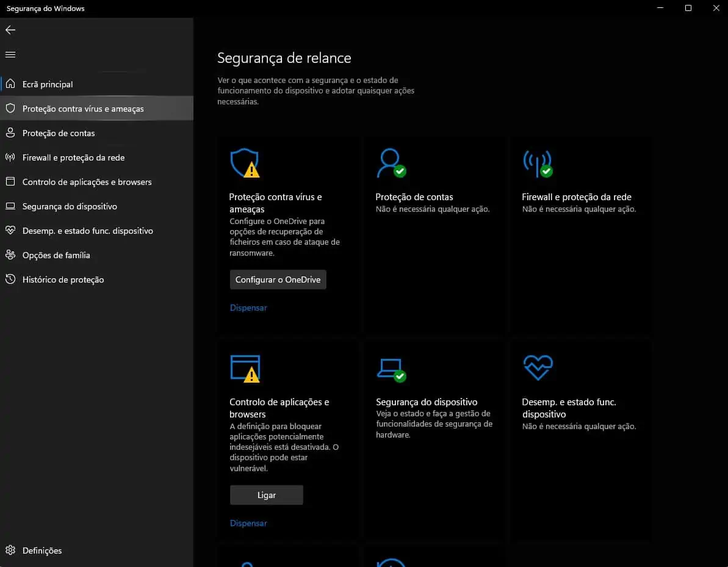View Histórico de proteção in sidebar
Image resolution: width=728 pixels, height=567 pixels.
[62, 280]
